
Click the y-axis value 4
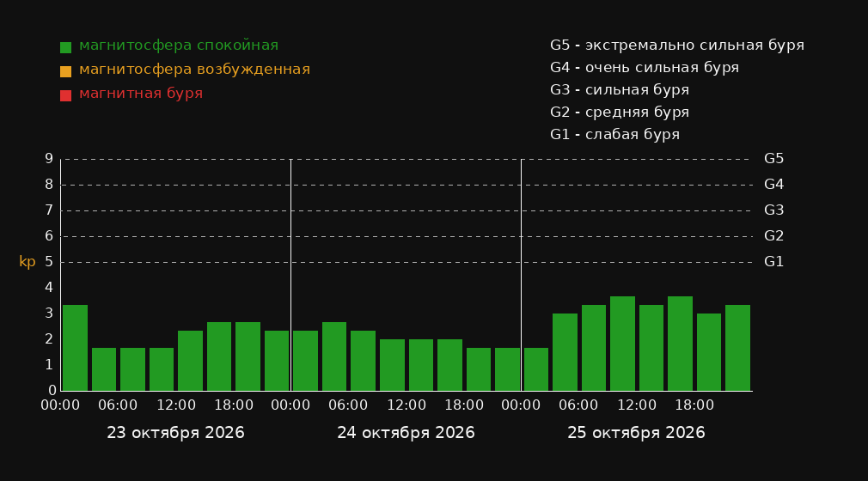(x=49, y=287)
